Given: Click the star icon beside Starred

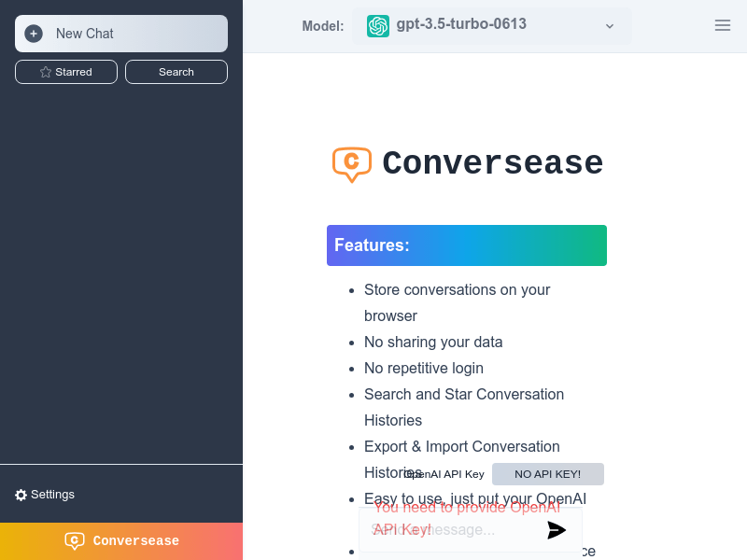Looking at the screenshot, I should click(46, 72).
